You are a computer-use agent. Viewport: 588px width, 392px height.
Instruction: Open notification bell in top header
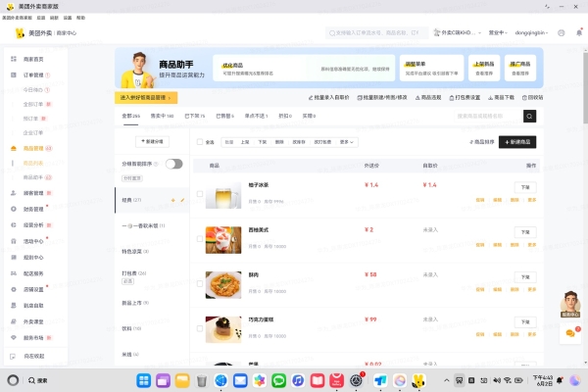click(579, 32)
